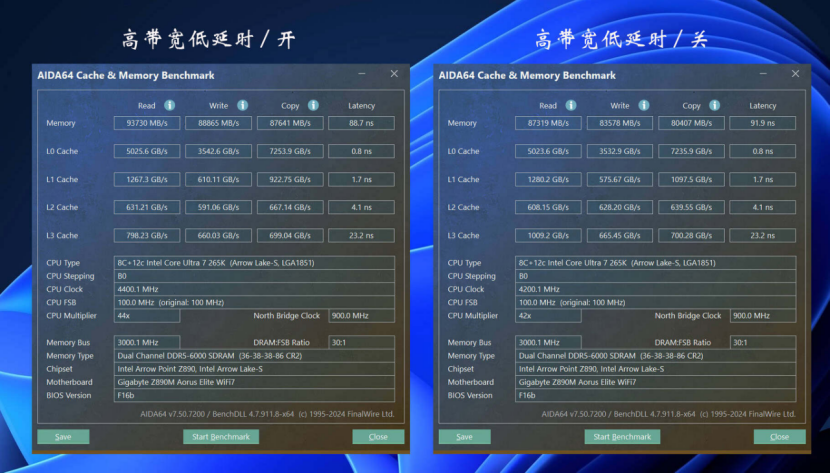Click CPU Stepping B0 in right window
The height and width of the screenshot is (473, 830).
click(655, 276)
